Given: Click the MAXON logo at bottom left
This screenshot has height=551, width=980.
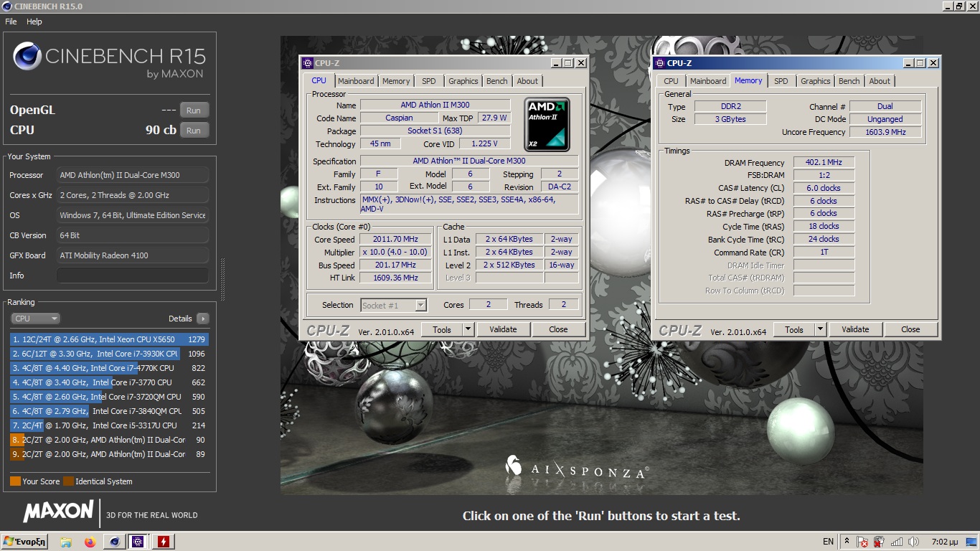Looking at the screenshot, I should (x=58, y=512).
